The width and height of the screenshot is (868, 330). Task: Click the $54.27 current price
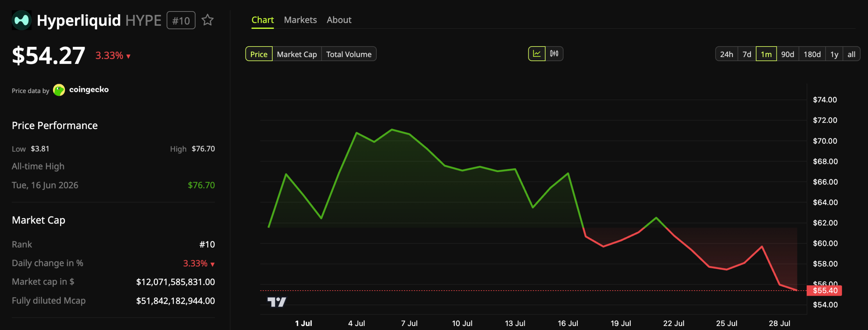pos(48,55)
